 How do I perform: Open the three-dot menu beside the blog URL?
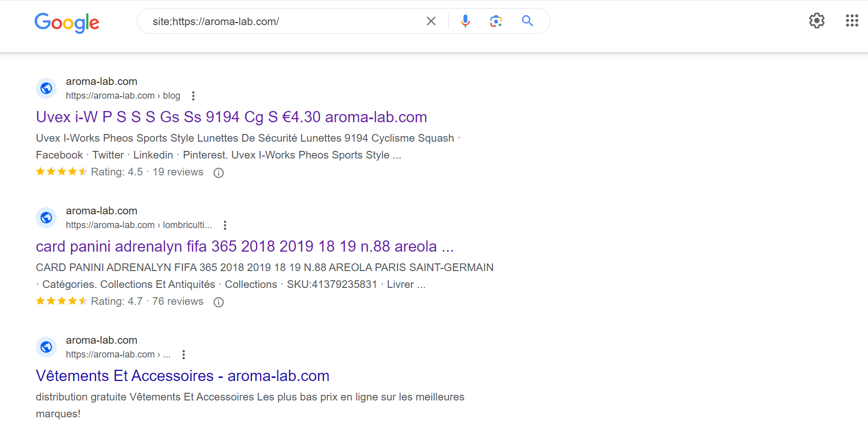pyautogui.click(x=193, y=96)
